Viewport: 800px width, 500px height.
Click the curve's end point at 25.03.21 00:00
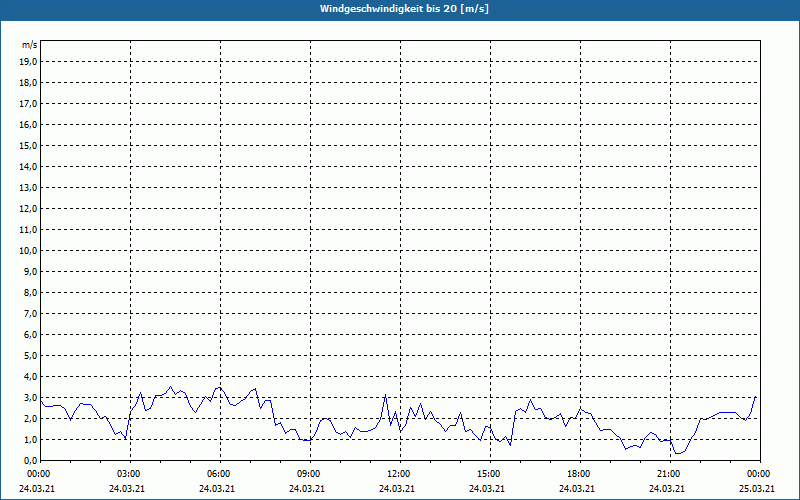756,396
